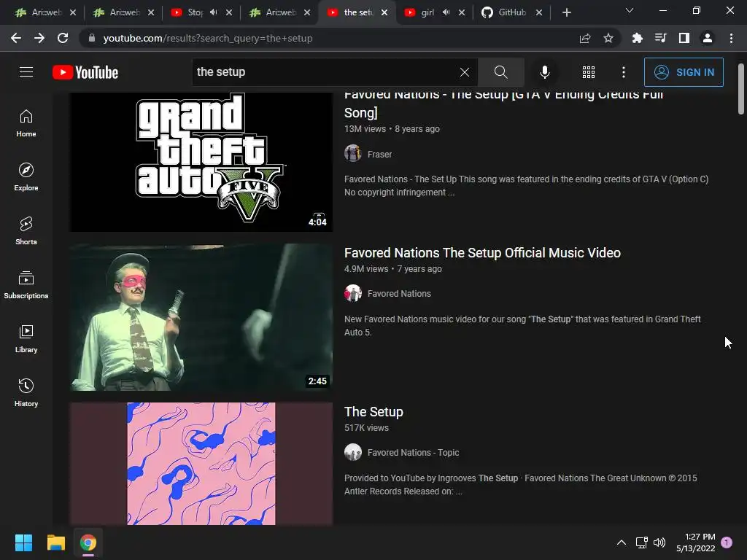Clear the search box with the X
Image resolution: width=747 pixels, height=560 pixels.
coord(465,72)
